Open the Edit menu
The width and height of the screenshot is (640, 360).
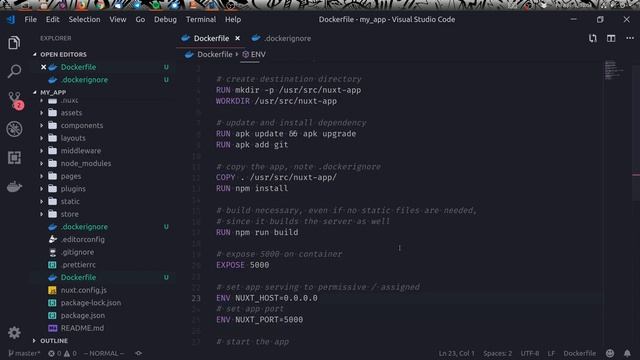tap(52, 20)
